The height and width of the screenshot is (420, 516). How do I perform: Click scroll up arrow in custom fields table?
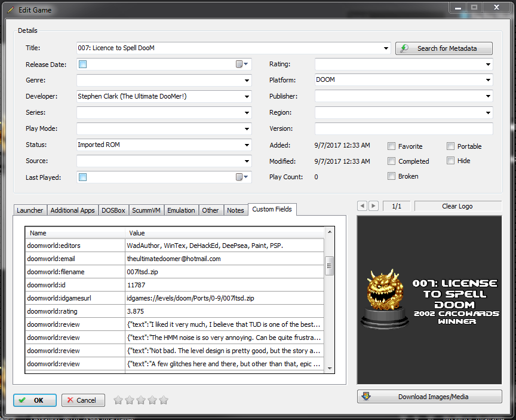tap(330, 232)
